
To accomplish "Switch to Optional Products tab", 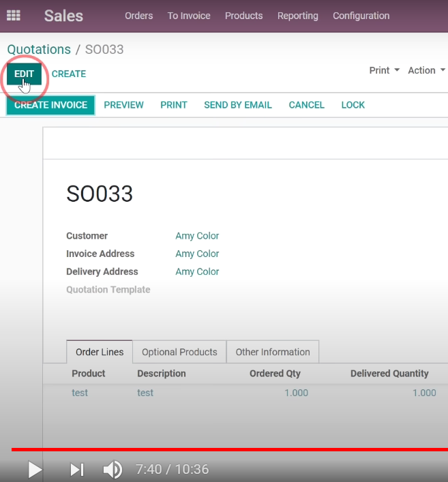I will pos(179,352).
